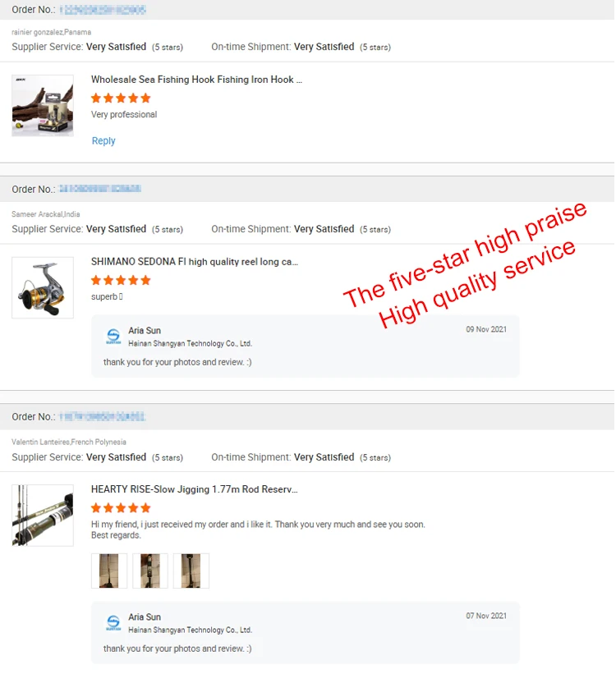Click the HEARTY RISE Slow Jigging title
This screenshot has width=616, height=674.
coord(194,489)
